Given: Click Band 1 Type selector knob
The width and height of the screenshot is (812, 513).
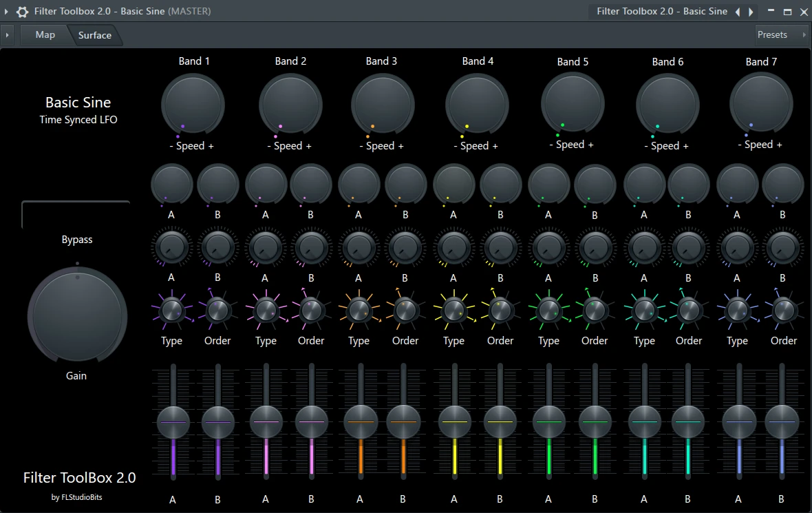Looking at the screenshot, I should (x=172, y=311).
